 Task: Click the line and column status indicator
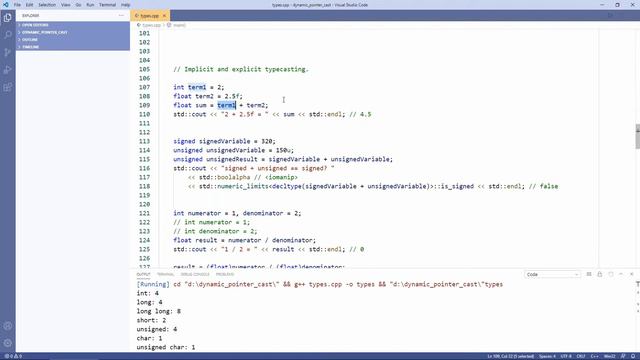pyautogui.click(x=510, y=356)
